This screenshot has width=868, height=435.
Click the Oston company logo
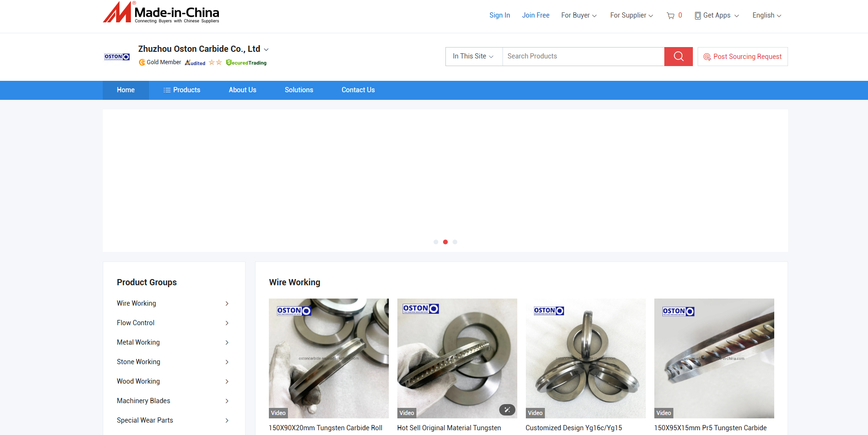pos(117,57)
